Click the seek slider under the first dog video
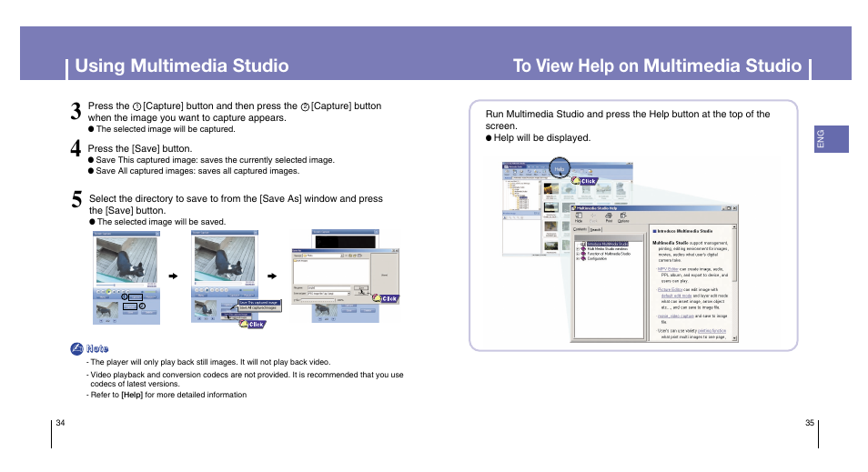 (x=119, y=285)
